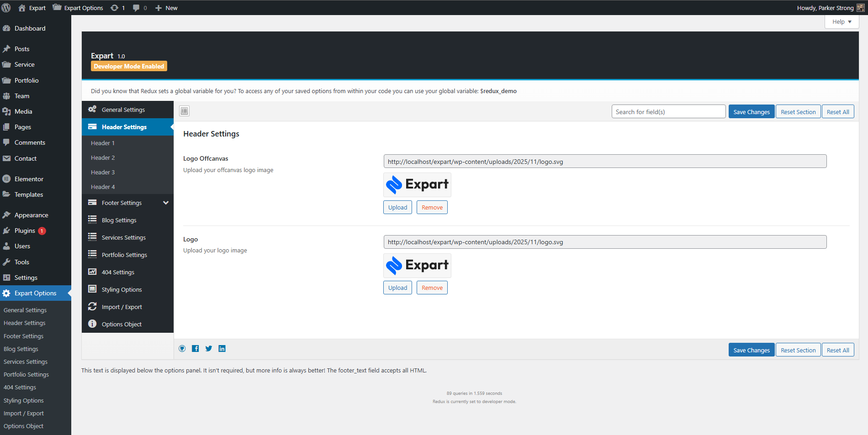Click the WordPress logo in admin bar
868x435 pixels.
6,8
